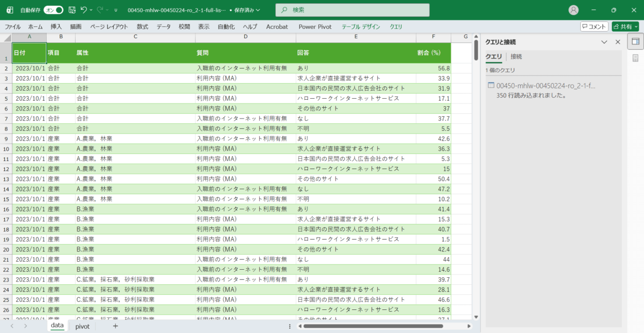Screen dimensions: 644x333
Task: Open the テーブル デザイン ribbon tab
Action: [x=361, y=26]
